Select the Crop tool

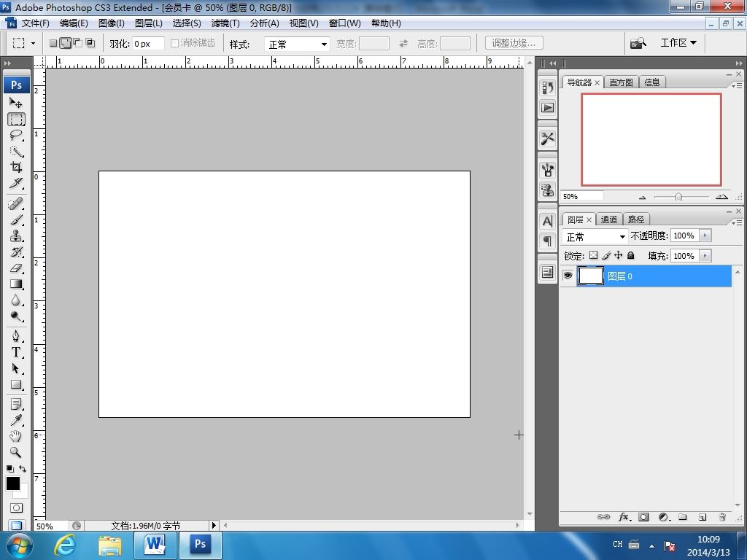(x=16, y=167)
